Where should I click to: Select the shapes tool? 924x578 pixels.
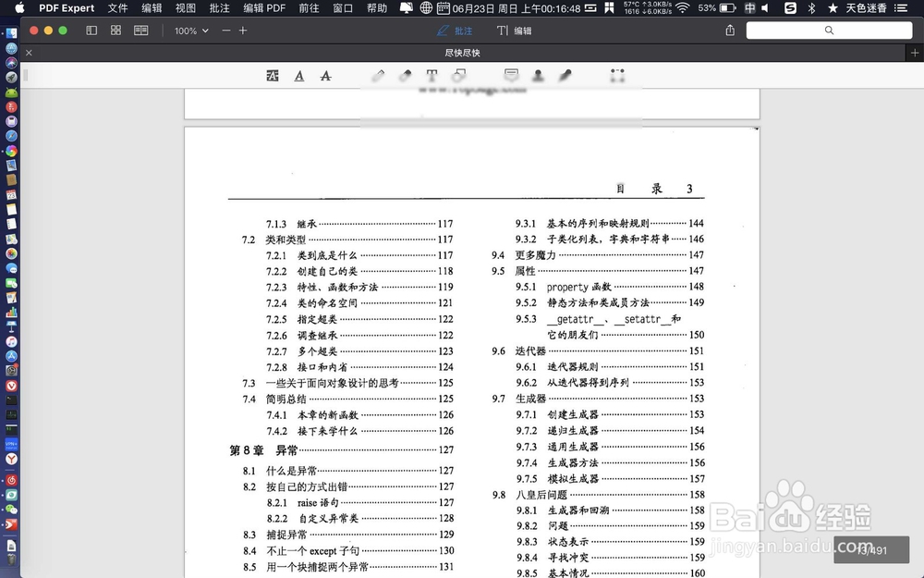point(458,76)
